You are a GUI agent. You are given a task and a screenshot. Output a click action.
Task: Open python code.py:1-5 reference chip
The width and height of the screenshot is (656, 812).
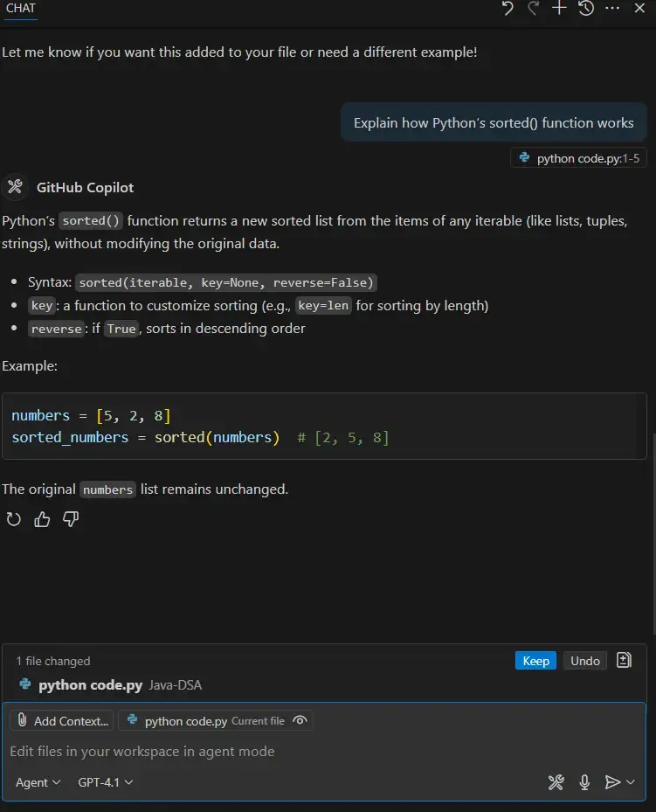point(579,158)
